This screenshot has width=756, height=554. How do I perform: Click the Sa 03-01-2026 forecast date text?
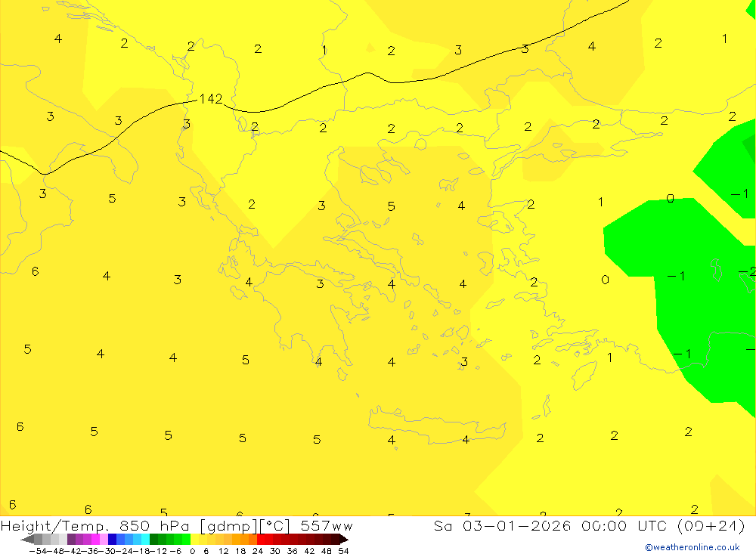[x=503, y=525]
